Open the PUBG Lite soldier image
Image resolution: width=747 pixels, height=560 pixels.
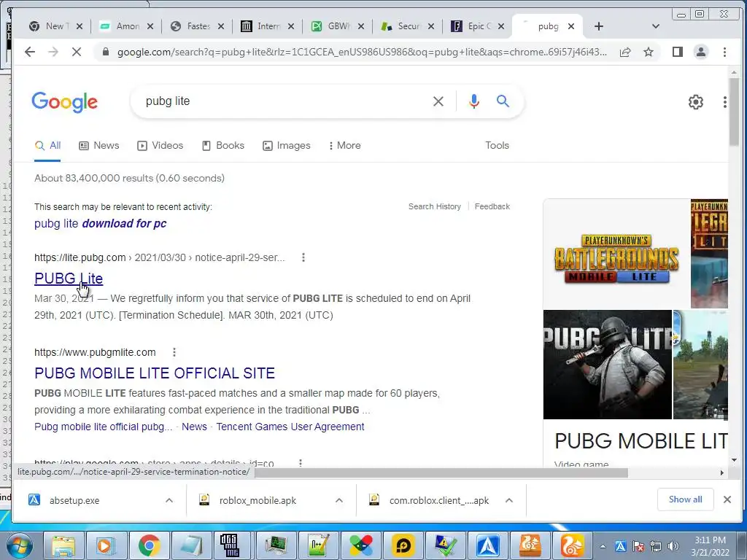click(x=608, y=365)
